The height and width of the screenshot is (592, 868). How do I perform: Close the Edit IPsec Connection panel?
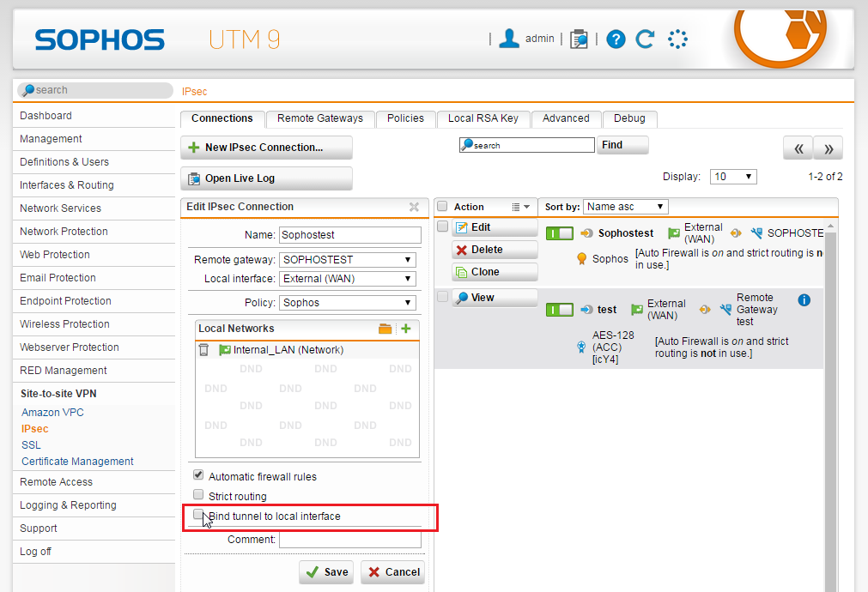(414, 207)
